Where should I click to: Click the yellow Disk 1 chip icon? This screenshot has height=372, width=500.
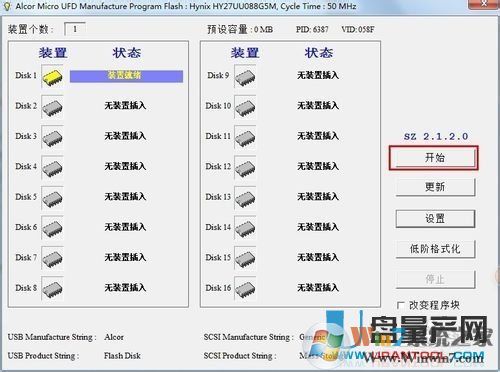coord(52,77)
